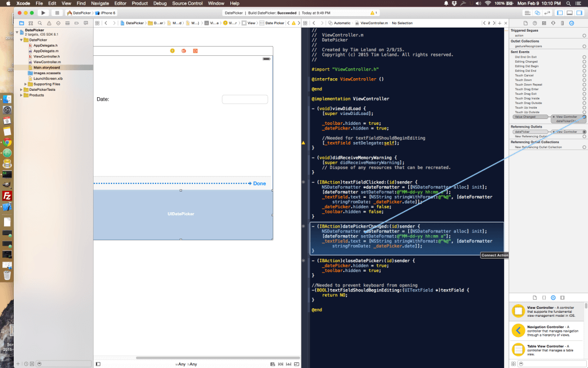Open the No Selection jump bar menu
The width and height of the screenshot is (588, 368).
coord(402,23)
